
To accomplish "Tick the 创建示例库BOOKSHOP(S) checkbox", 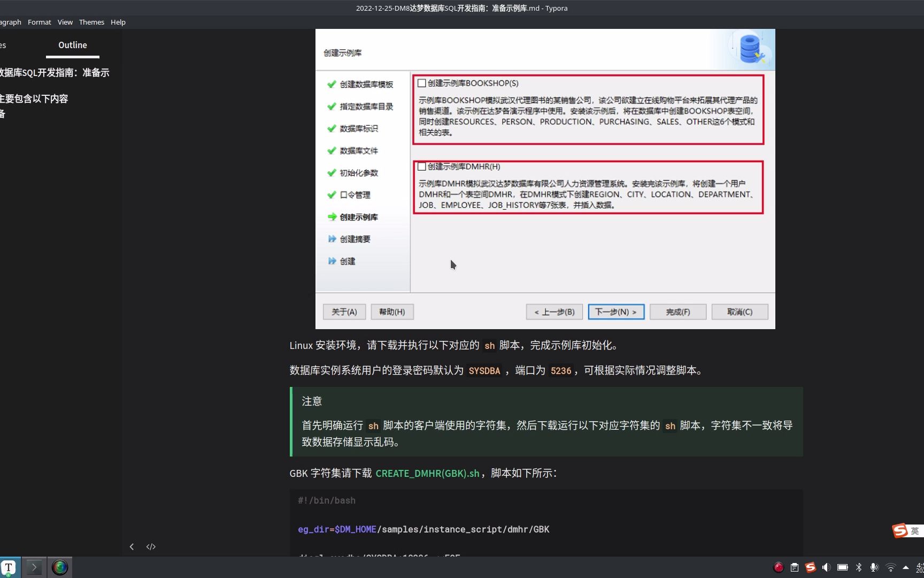I will 422,83.
